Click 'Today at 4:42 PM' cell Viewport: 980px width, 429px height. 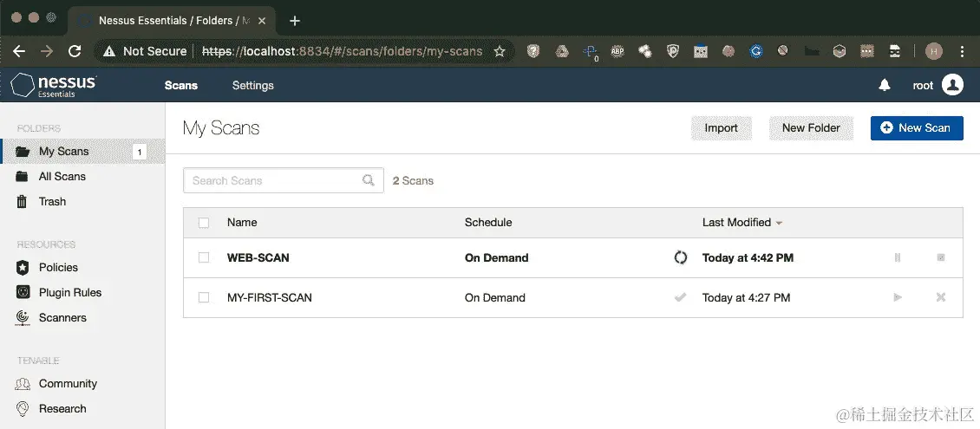point(748,257)
